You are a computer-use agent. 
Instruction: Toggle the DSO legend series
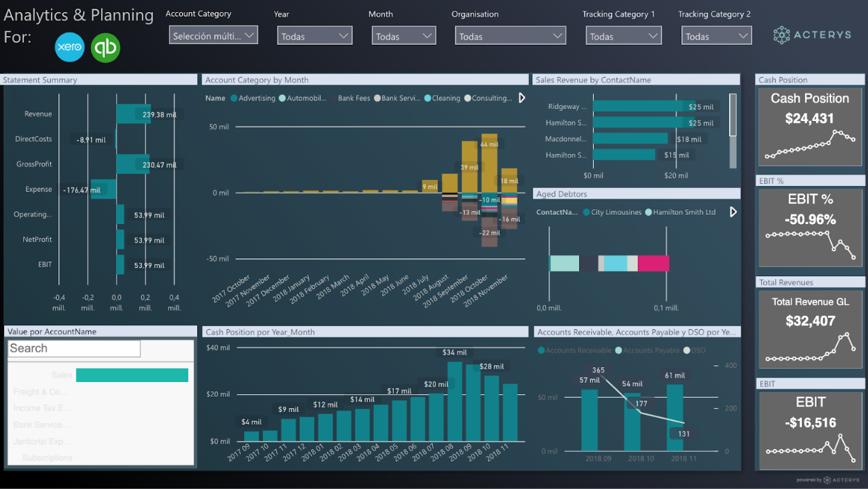687,351
